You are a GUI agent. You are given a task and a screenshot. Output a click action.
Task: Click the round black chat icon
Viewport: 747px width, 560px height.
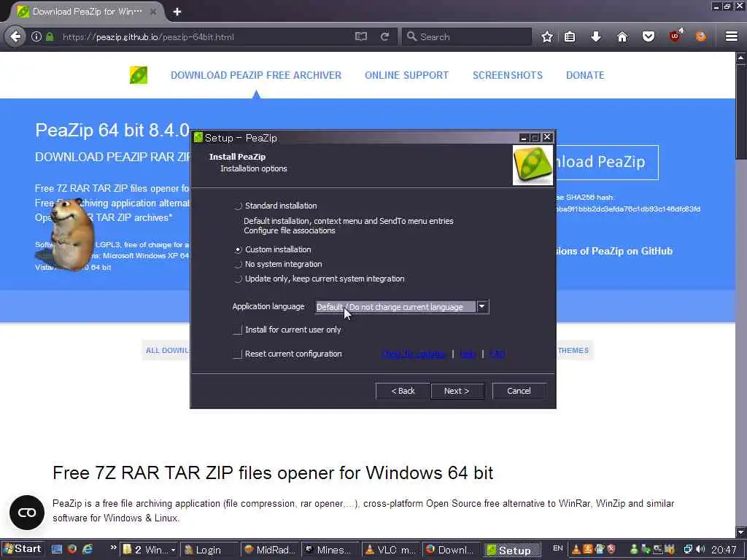(x=27, y=513)
